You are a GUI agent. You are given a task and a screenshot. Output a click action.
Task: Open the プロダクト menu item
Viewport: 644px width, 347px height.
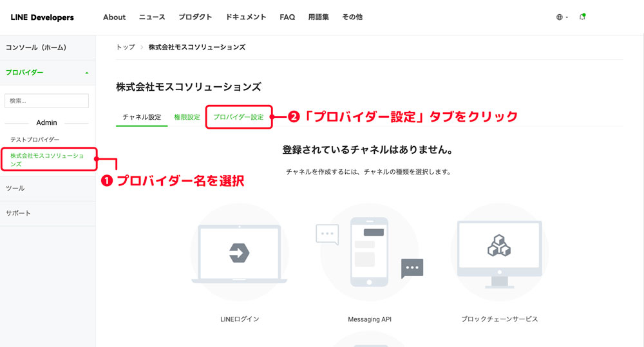[195, 17]
